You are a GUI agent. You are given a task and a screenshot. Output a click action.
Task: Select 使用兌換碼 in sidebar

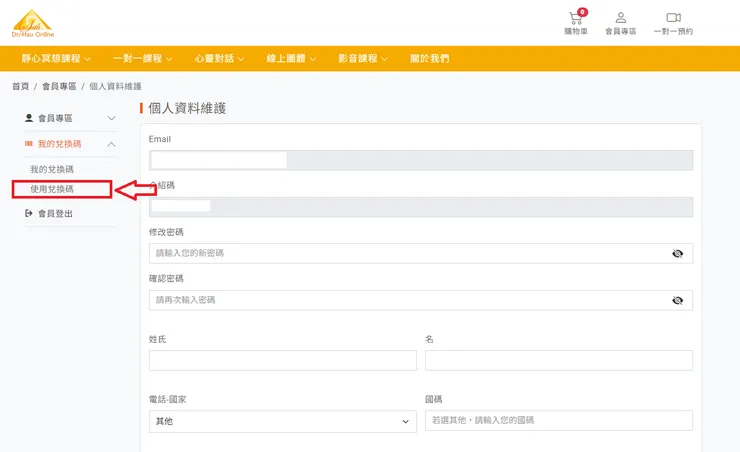point(52,189)
